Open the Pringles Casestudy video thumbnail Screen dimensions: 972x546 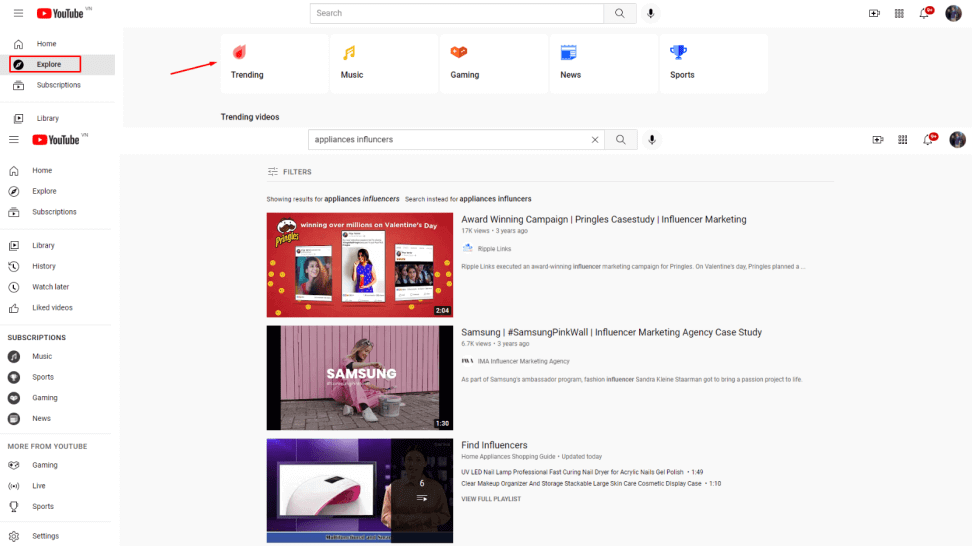[x=360, y=265]
